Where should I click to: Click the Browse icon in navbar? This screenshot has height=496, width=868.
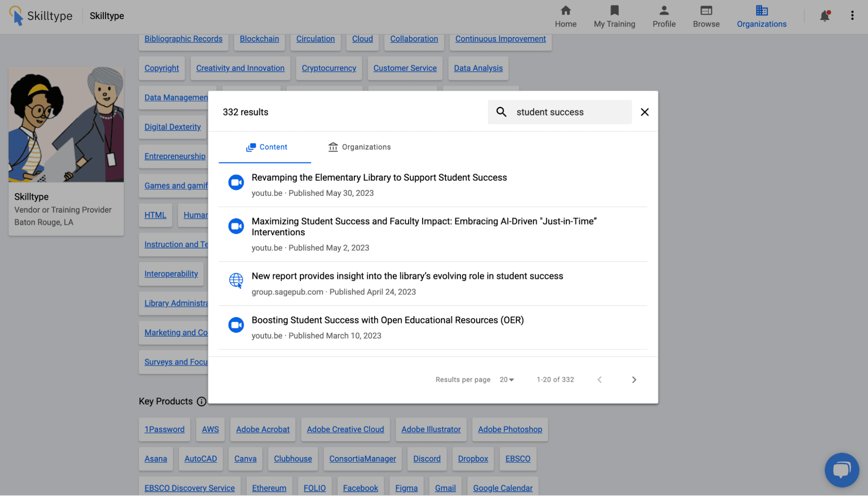pyautogui.click(x=706, y=10)
